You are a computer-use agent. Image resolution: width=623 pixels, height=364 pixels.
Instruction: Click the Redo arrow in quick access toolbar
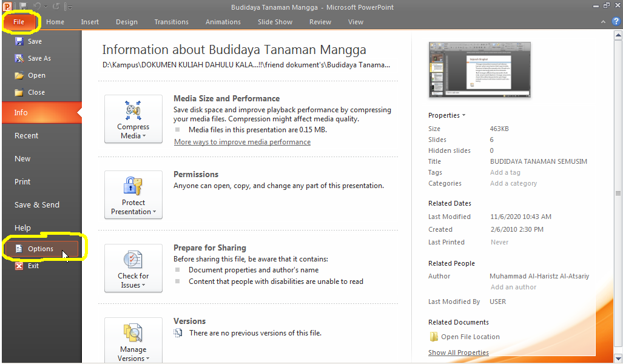[56, 6]
